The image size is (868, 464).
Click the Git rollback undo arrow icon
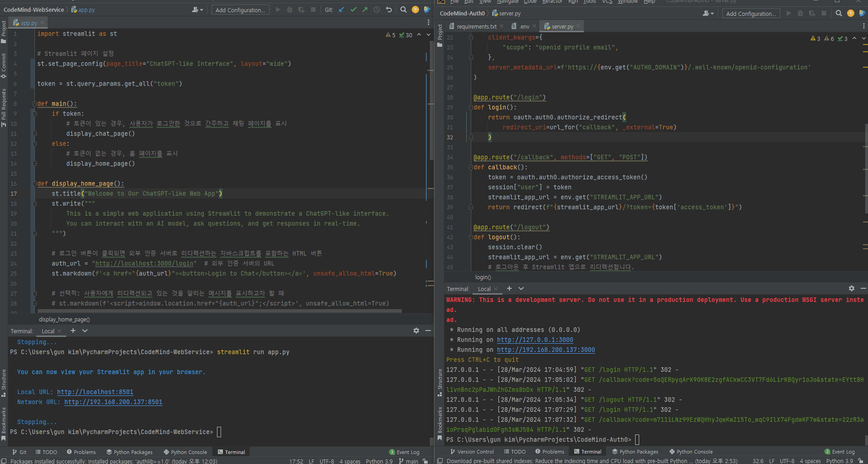[389, 10]
